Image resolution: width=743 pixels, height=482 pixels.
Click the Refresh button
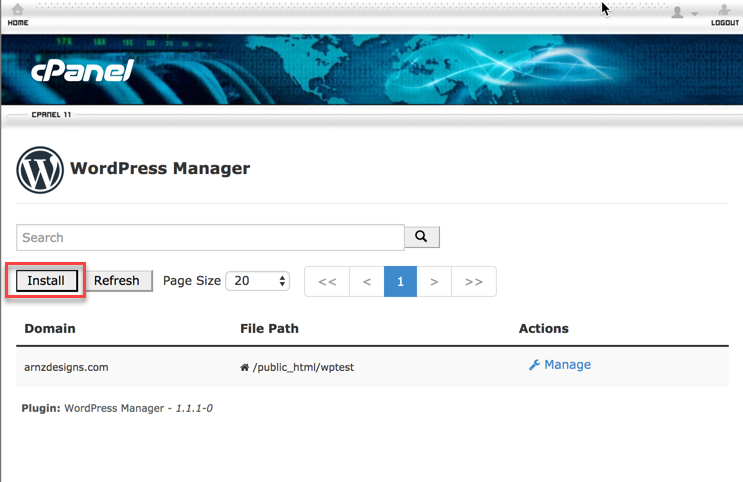117,281
